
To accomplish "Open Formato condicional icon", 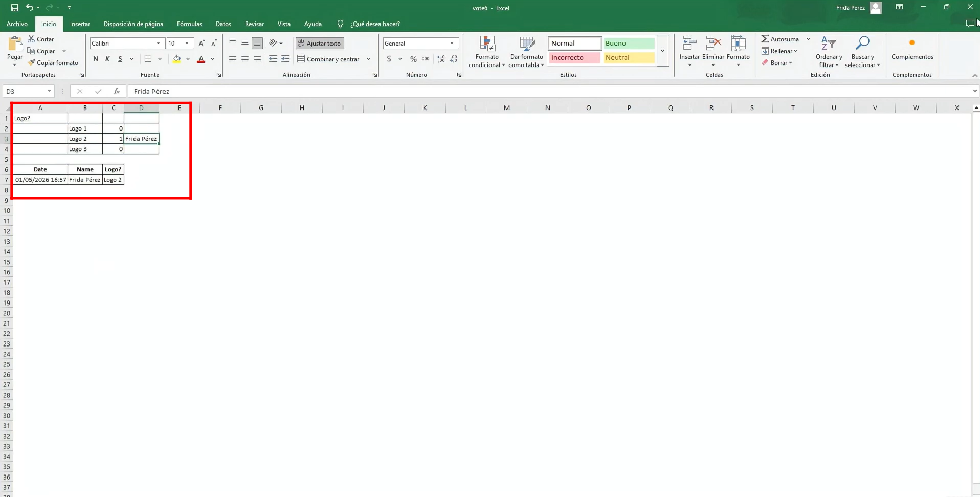I will [487, 51].
